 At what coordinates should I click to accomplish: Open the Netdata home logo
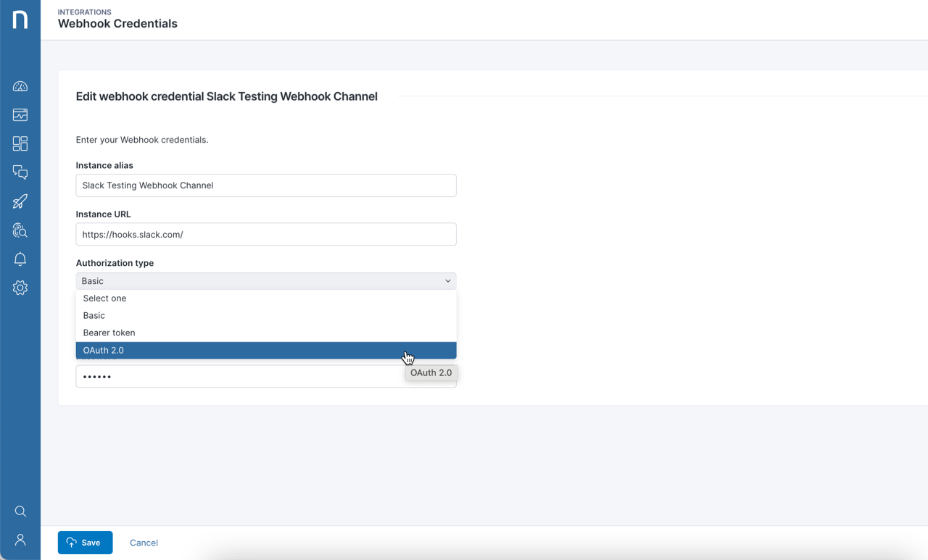coord(20,20)
